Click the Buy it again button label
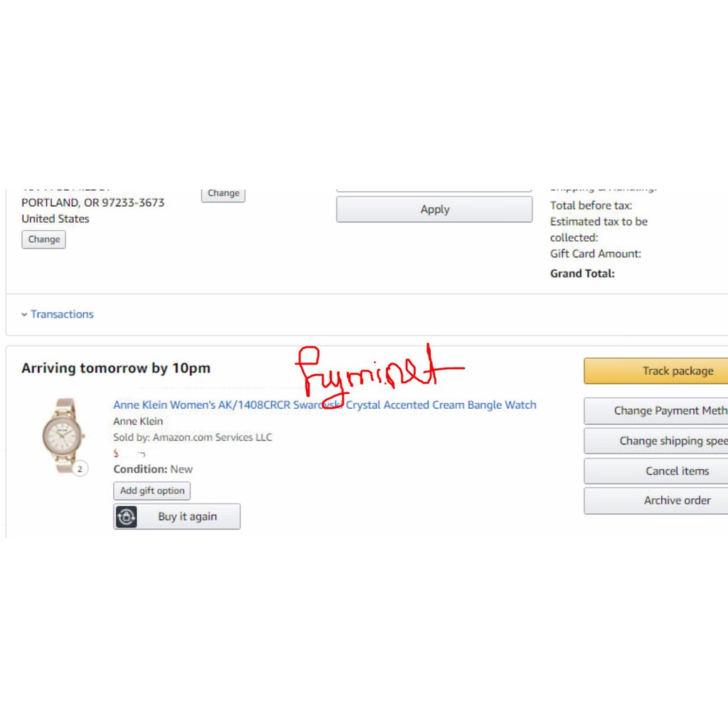The image size is (728, 728). (188, 517)
